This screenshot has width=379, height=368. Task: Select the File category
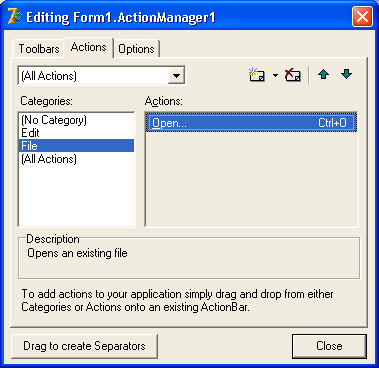click(77, 146)
